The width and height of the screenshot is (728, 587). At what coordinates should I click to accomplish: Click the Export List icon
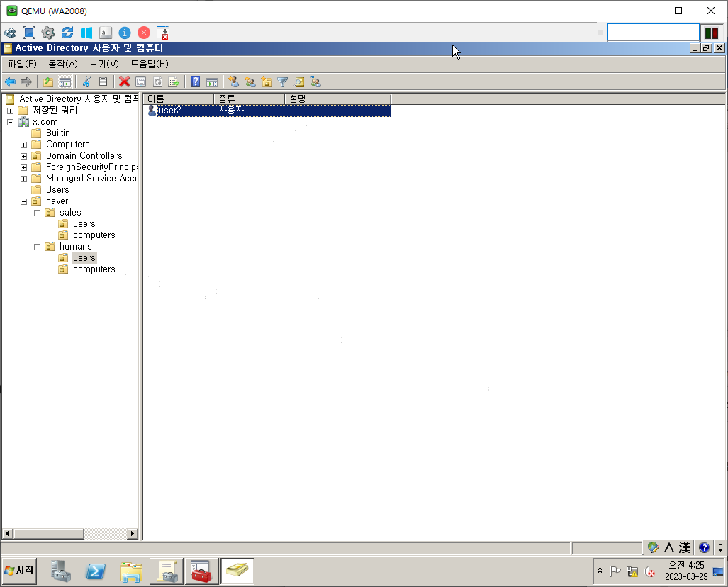click(x=174, y=82)
